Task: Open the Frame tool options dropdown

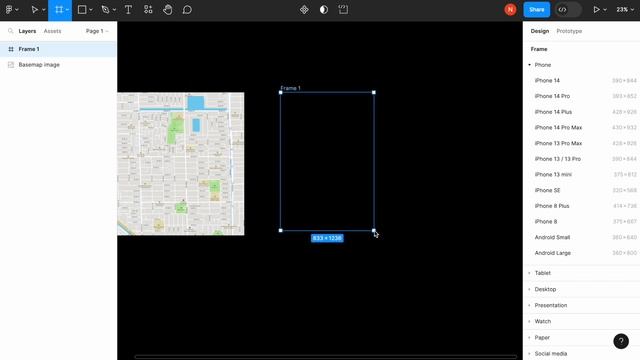Action: (x=67, y=10)
